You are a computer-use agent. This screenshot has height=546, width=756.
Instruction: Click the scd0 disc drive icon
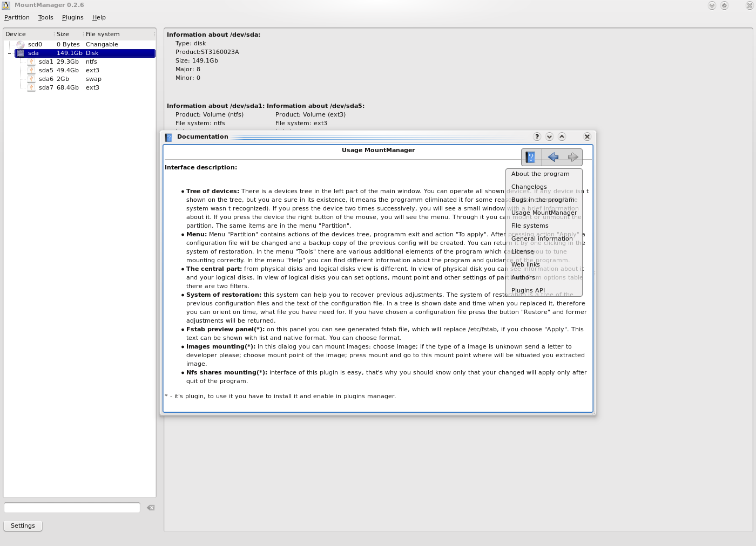21,44
